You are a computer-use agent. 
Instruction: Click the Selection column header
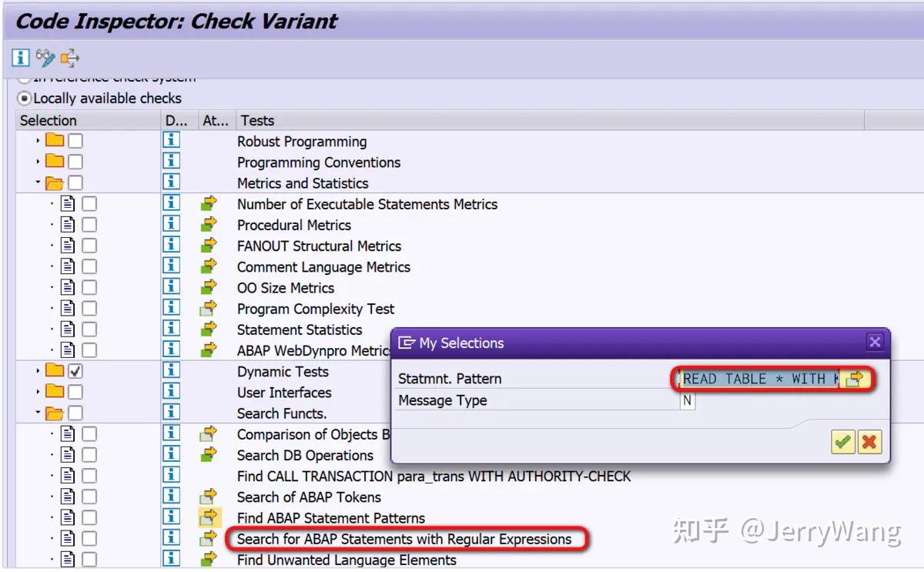pyautogui.click(x=48, y=120)
